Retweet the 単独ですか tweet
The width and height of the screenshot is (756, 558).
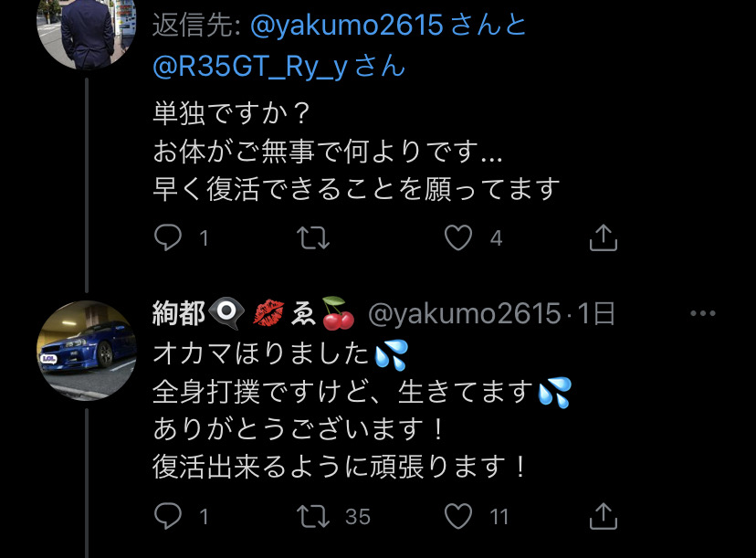point(313,237)
